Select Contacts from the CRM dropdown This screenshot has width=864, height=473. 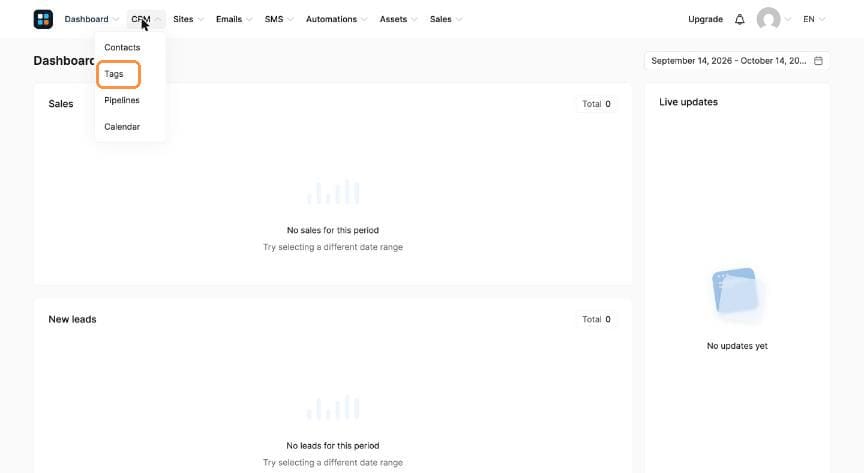pyautogui.click(x=122, y=47)
